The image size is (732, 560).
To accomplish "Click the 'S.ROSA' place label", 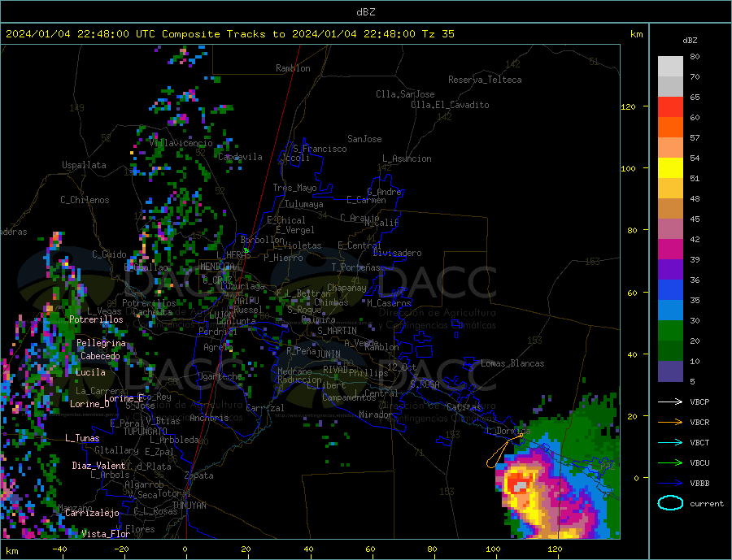I will coord(425,384).
